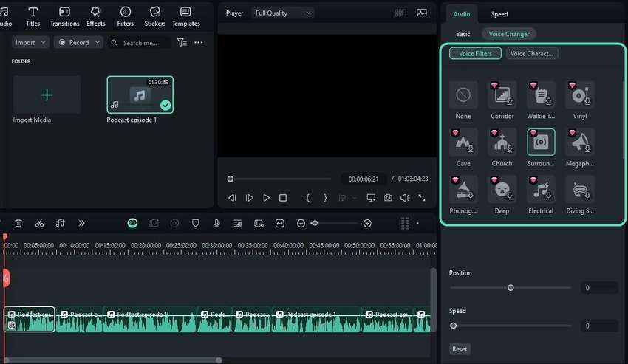Expand more timeline tools chevrons
Screen dimensions: 628x364
click(x=81, y=223)
